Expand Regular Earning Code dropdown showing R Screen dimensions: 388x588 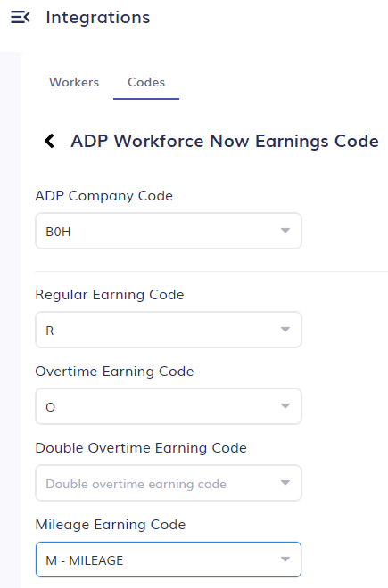pos(169,330)
